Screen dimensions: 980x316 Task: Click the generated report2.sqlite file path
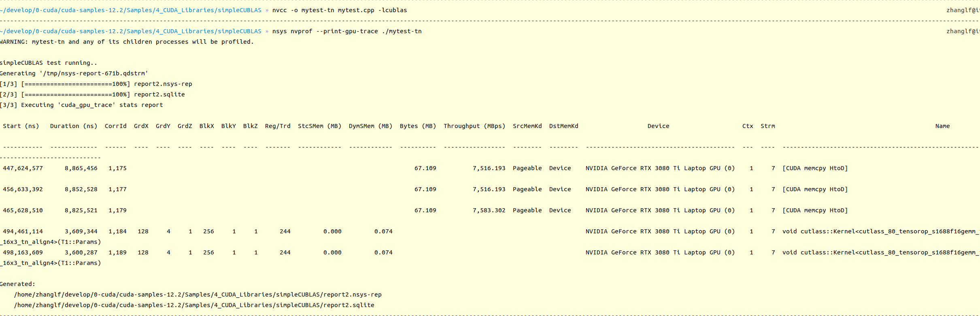[x=194, y=305]
